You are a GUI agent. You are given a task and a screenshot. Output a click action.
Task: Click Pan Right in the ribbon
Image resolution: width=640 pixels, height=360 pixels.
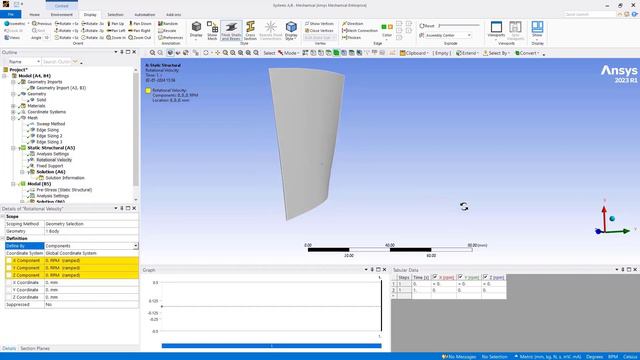(139, 31)
